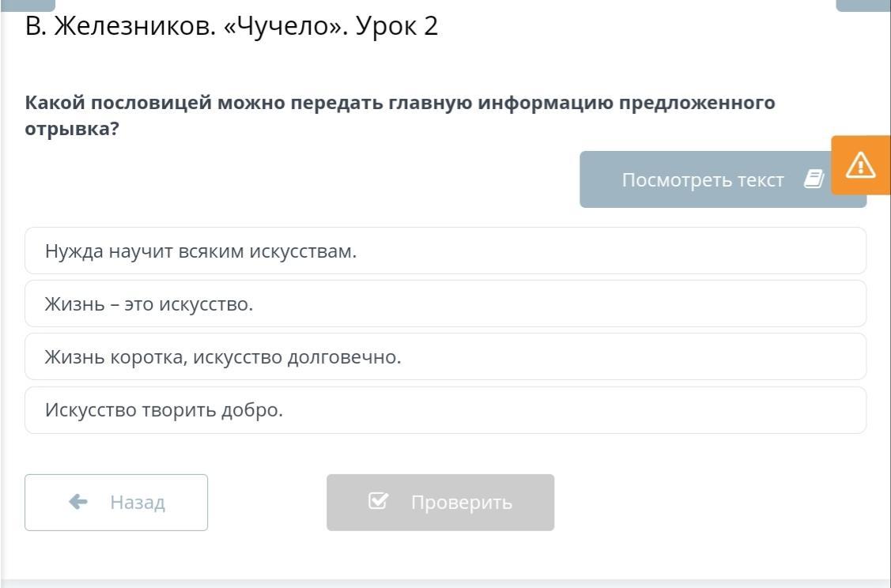891x588 pixels.
Task: Click empty right side of first answer row
Action: (712, 251)
